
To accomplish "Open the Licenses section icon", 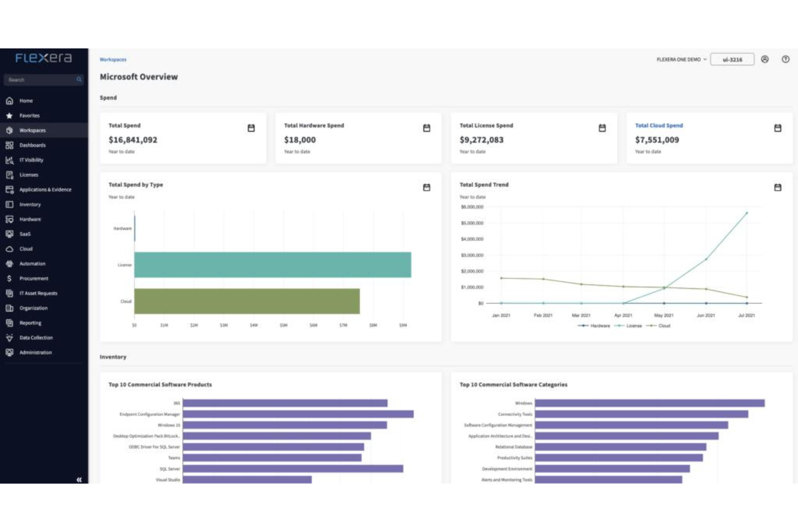I will pyautogui.click(x=9, y=174).
